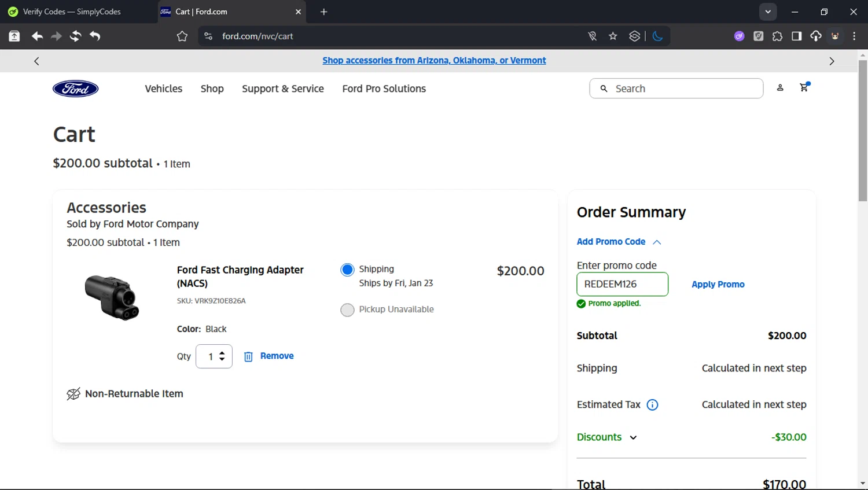Click the $170.00 total amount
868x490 pixels.
click(x=784, y=484)
